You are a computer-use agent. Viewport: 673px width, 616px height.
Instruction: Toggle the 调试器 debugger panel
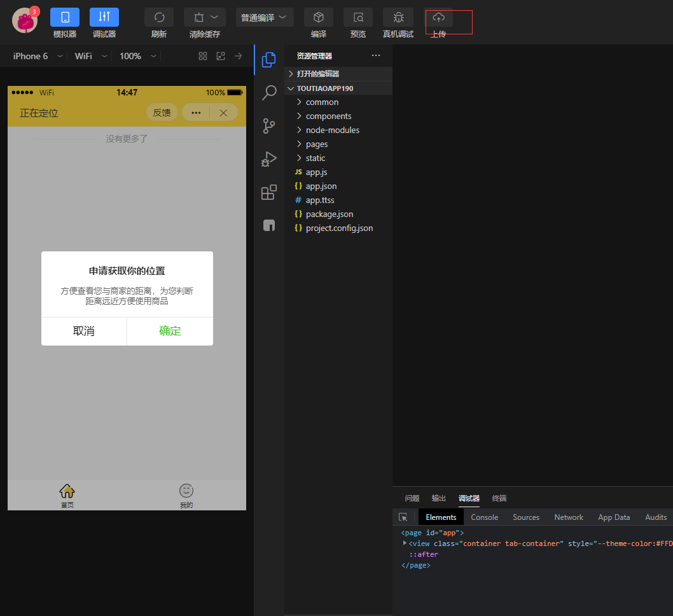[x=104, y=17]
